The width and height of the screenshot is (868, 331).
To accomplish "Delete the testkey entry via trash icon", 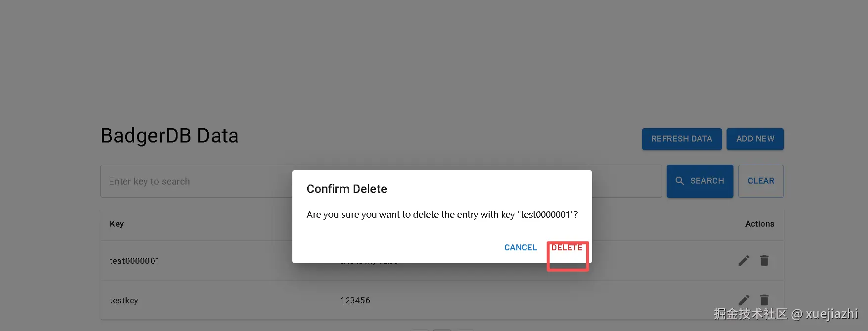I will [x=764, y=300].
